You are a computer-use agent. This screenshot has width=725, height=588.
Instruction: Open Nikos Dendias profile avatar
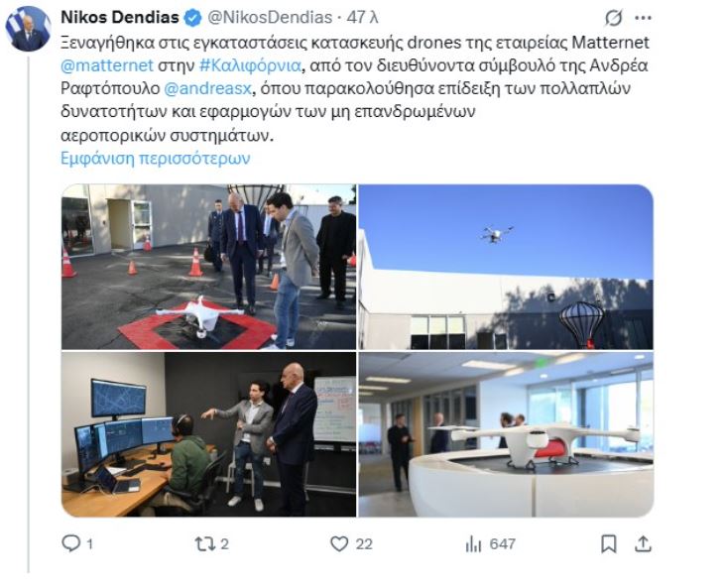point(28,29)
